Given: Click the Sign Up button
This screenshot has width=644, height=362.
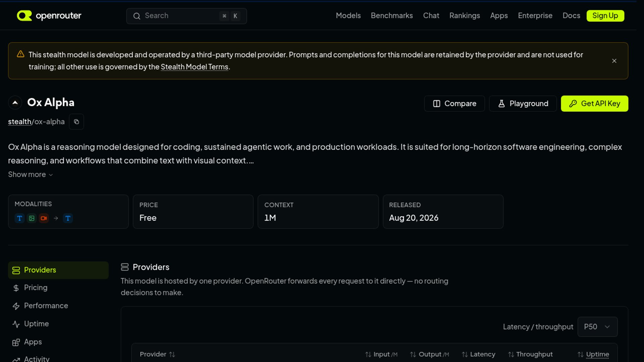Looking at the screenshot, I should (605, 16).
